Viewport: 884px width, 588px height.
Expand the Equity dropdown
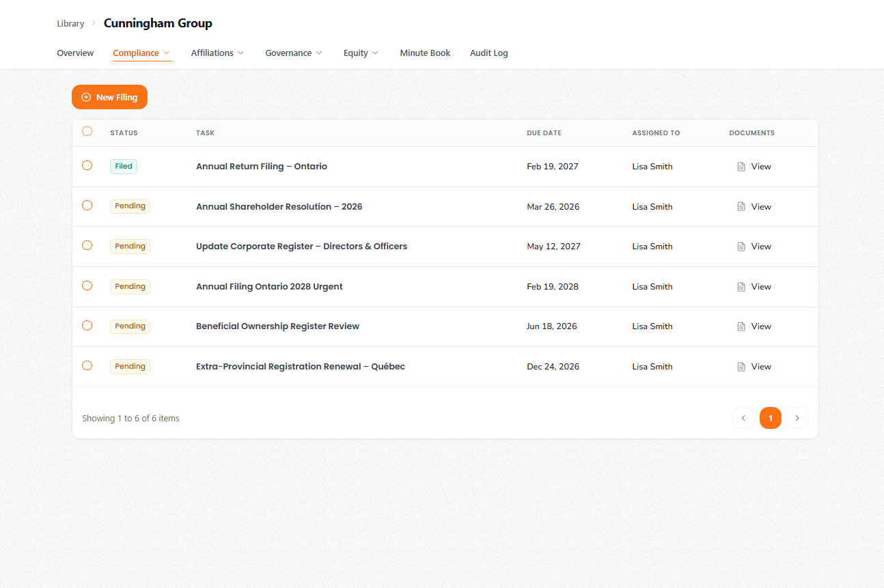pos(361,53)
